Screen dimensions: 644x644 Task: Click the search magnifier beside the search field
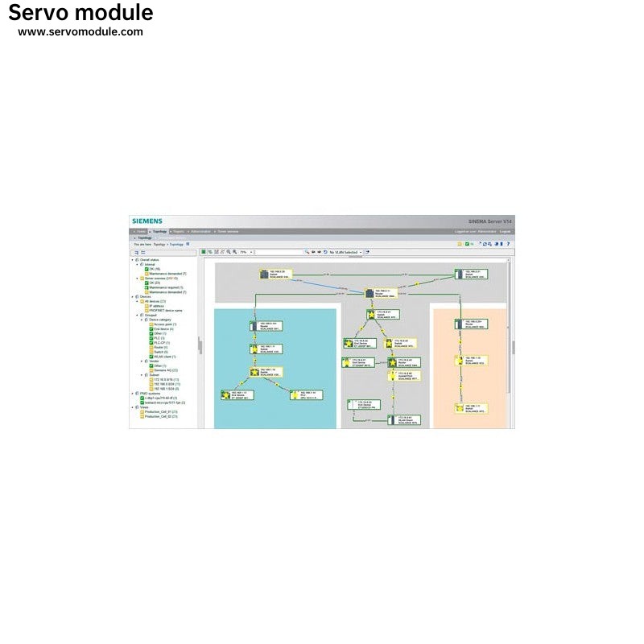[307, 252]
